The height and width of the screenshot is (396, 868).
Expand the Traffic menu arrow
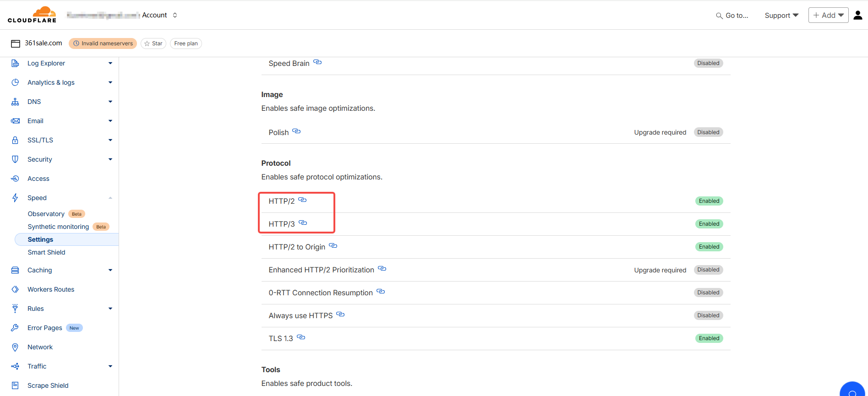point(110,366)
